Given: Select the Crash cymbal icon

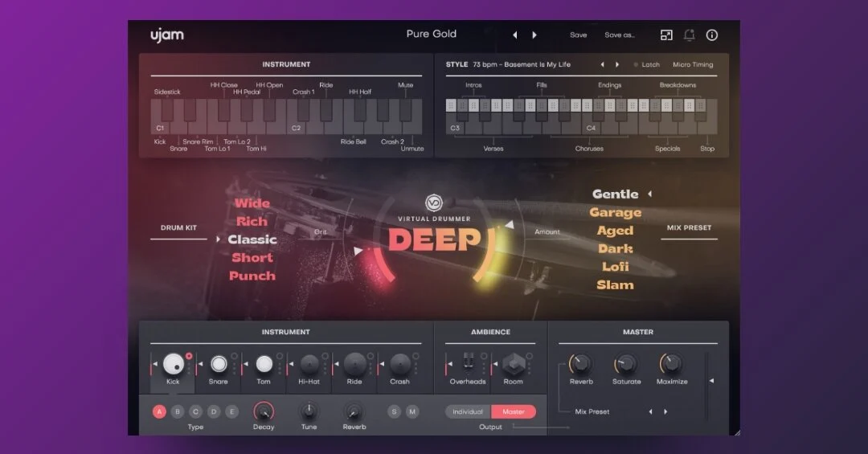Looking at the screenshot, I should [399, 364].
